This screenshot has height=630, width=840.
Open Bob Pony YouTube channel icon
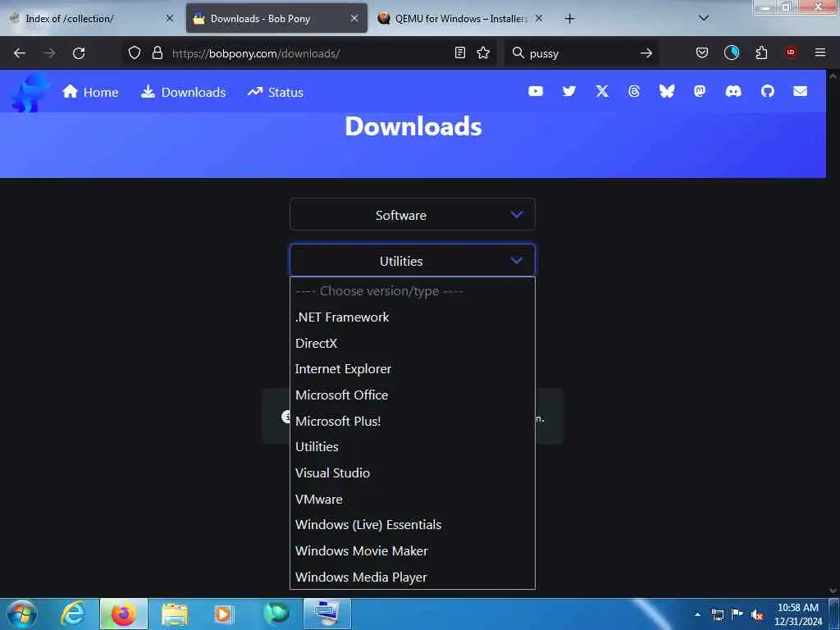535,92
